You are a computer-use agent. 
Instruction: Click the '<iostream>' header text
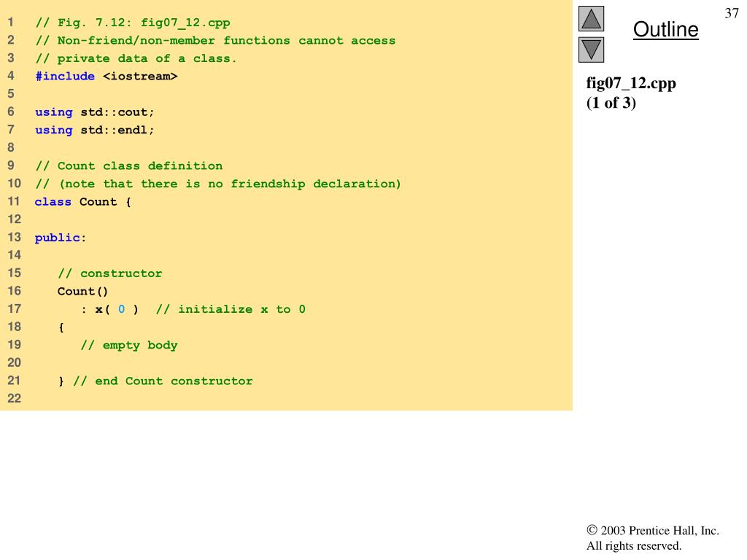coord(140,76)
